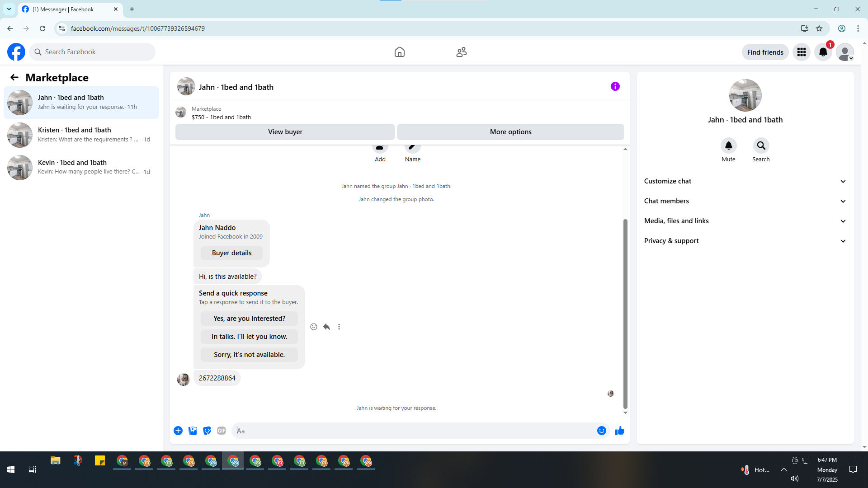Open the Kevin 1bed and 1bath conversation
Image resolution: width=868 pixels, height=488 pixels.
[x=81, y=167]
